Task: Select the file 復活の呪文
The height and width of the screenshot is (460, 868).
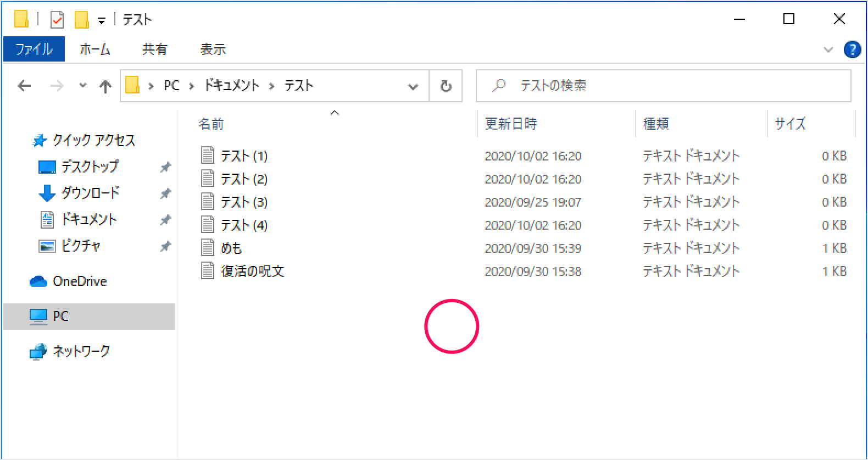Action: click(253, 271)
